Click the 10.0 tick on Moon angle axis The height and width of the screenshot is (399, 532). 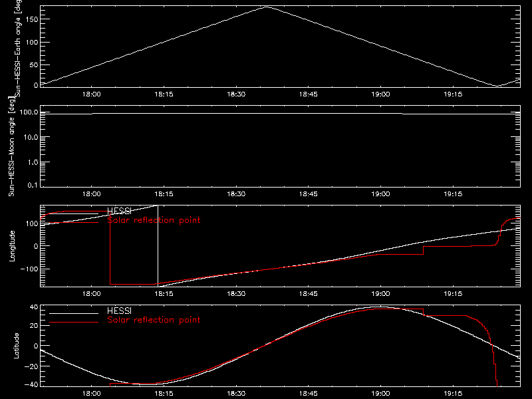tap(31, 137)
